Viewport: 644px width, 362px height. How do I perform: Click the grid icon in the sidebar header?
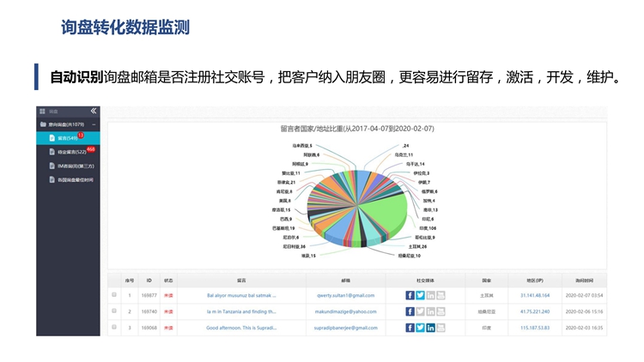pyautogui.click(x=41, y=112)
